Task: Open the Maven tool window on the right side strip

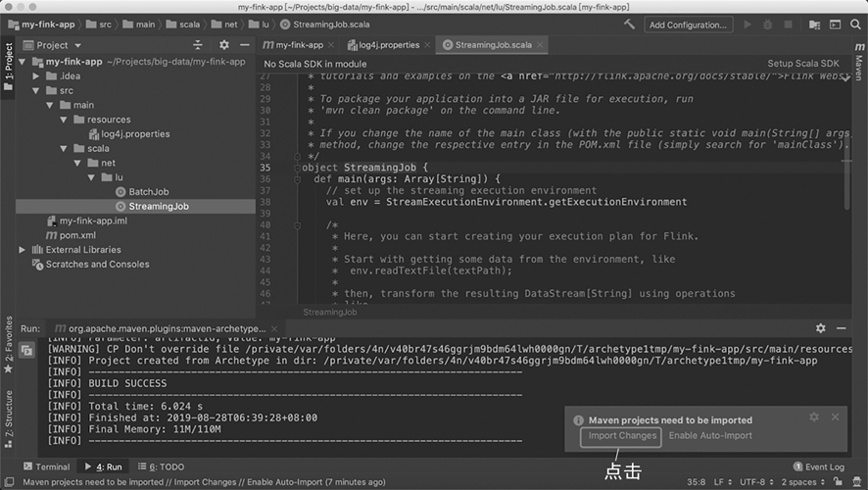Action: click(859, 61)
